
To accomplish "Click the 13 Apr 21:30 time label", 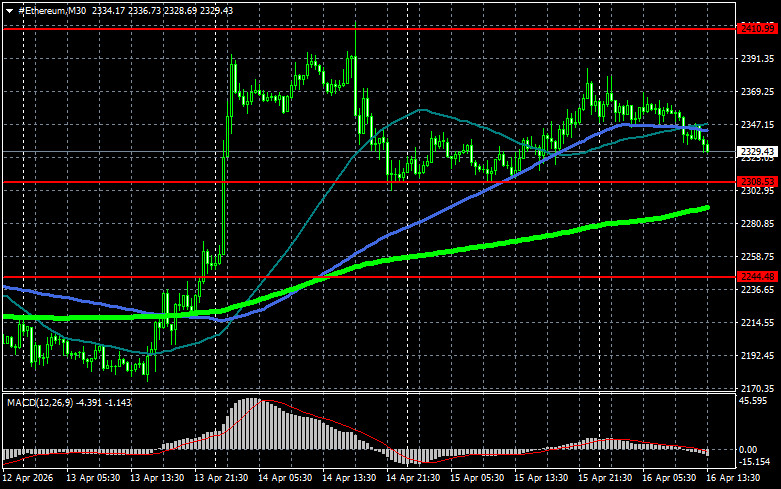I will tap(221, 478).
